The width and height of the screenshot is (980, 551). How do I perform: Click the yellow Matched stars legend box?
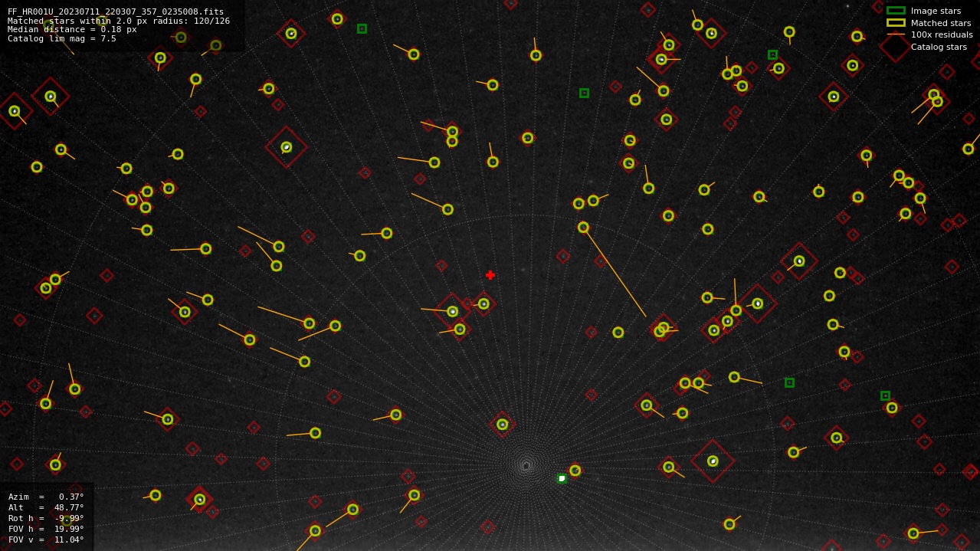pos(896,23)
